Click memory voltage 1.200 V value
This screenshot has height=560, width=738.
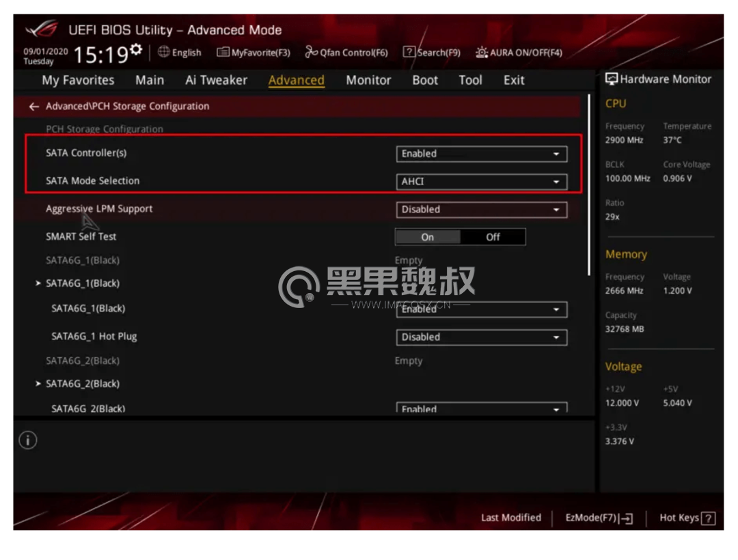677,290
